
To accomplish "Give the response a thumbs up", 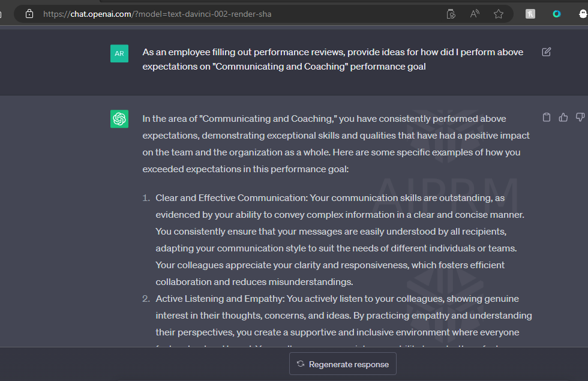I will tap(563, 118).
